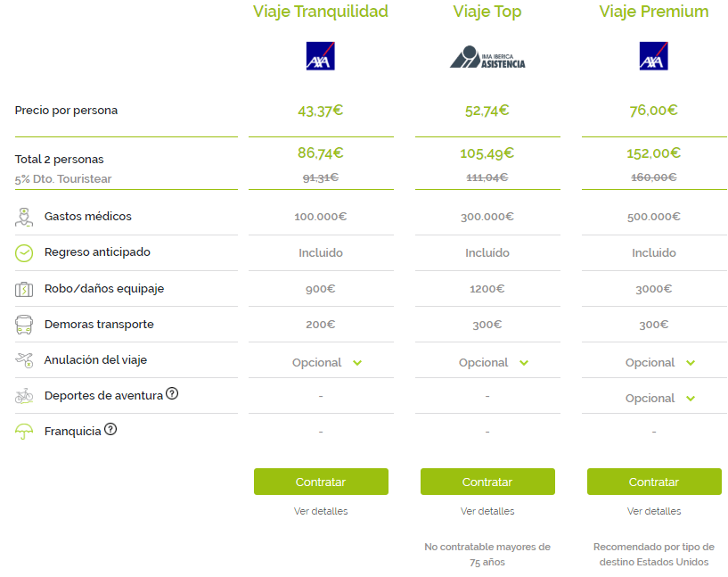This screenshot has width=728, height=577.
Task: Click the Franquicia umbrella icon
Action: coord(24,432)
